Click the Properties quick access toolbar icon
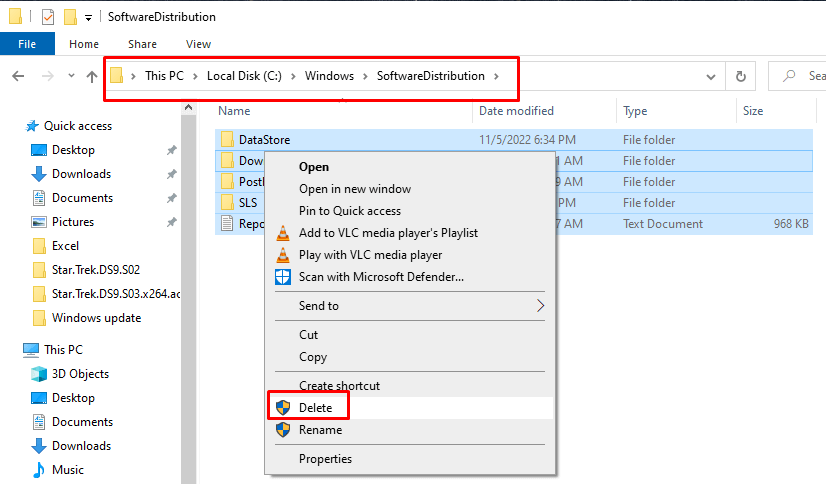The width and height of the screenshot is (826, 484). [49, 17]
